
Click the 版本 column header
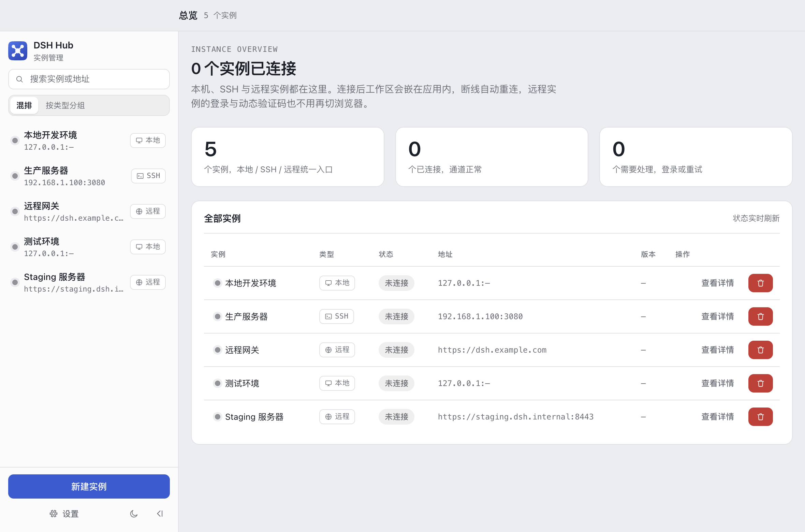[648, 254]
